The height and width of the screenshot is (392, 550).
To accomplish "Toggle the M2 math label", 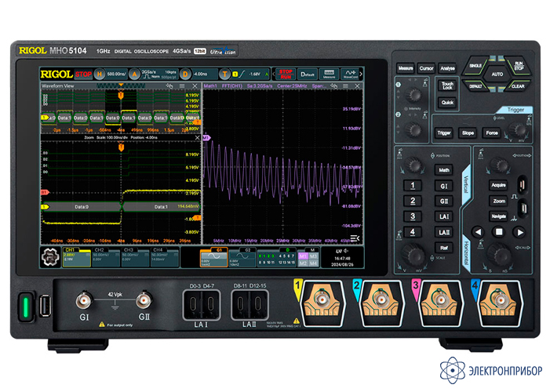I will (x=303, y=263).
